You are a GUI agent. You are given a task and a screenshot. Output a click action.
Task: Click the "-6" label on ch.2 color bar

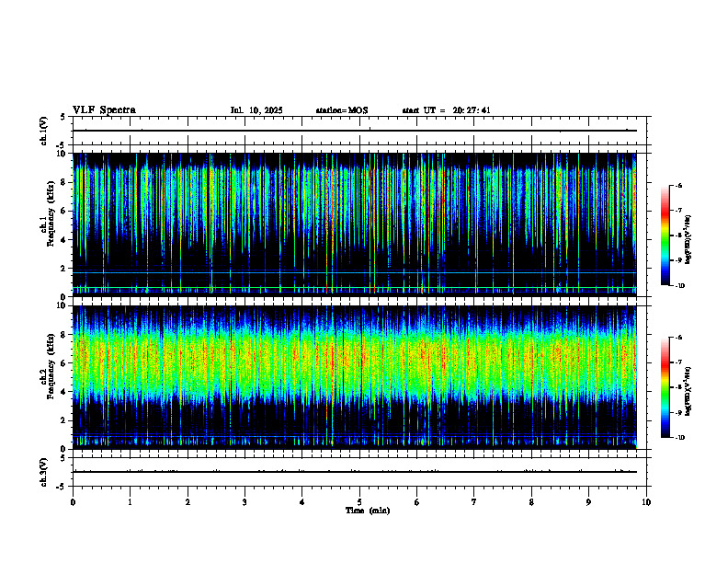(x=678, y=338)
